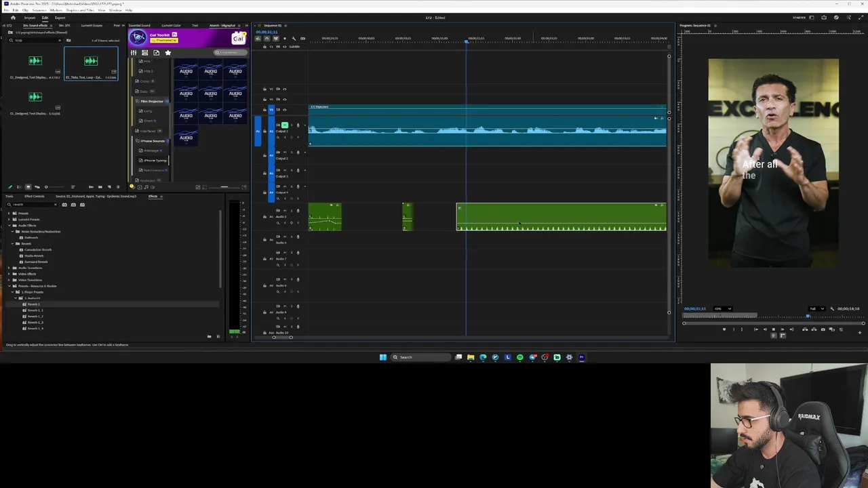Open the Export workspace
The width and height of the screenshot is (868, 488).
coord(60,18)
